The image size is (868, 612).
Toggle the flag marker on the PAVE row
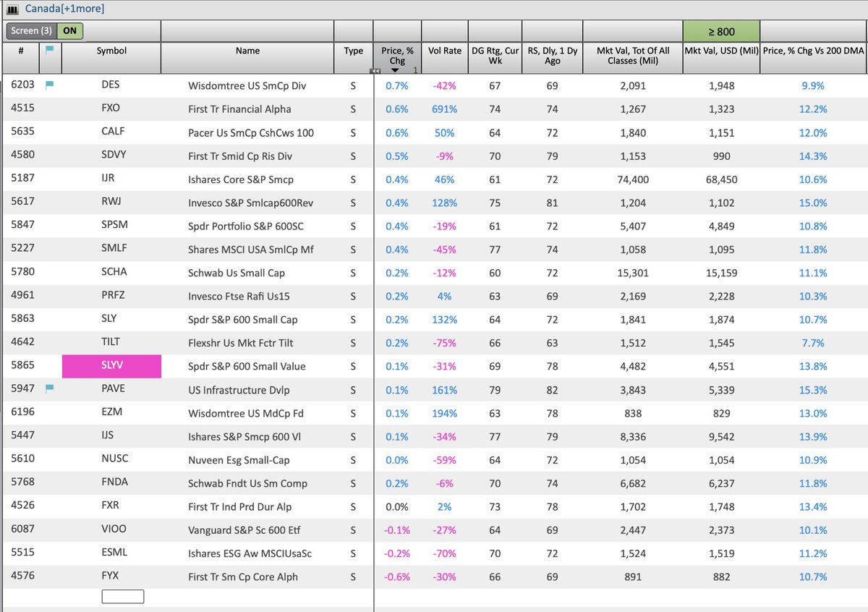click(51, 389)
